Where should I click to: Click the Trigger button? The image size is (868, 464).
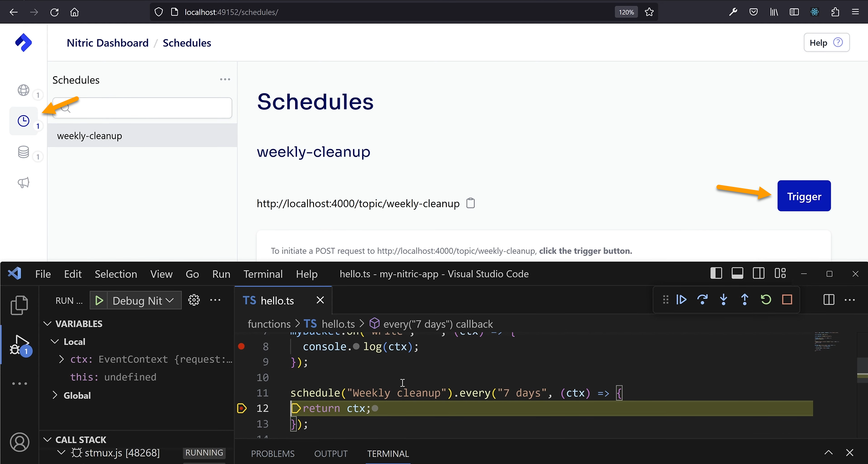(x=804, y=196)
